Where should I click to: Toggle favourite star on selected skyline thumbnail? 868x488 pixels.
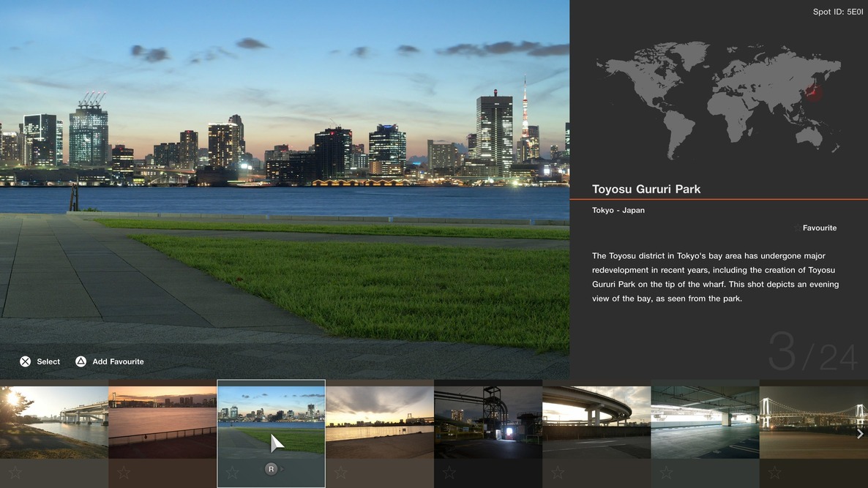[x=232, y=473]
